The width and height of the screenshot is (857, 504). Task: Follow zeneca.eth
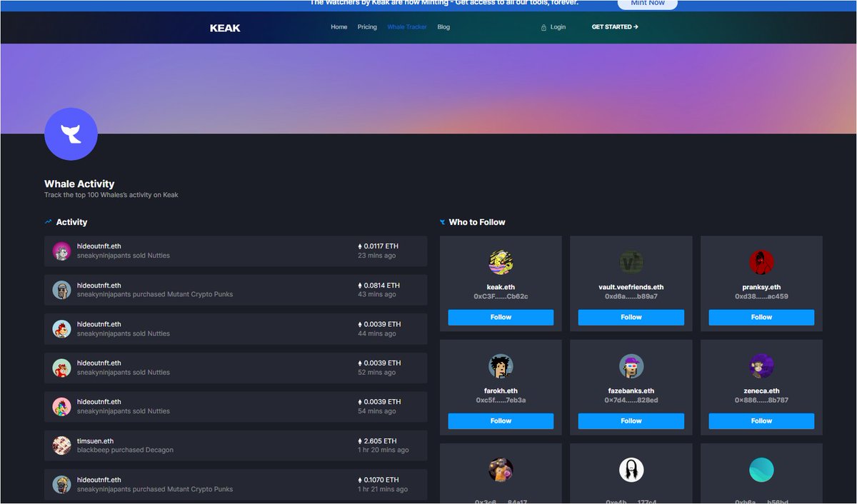(761, 421)
